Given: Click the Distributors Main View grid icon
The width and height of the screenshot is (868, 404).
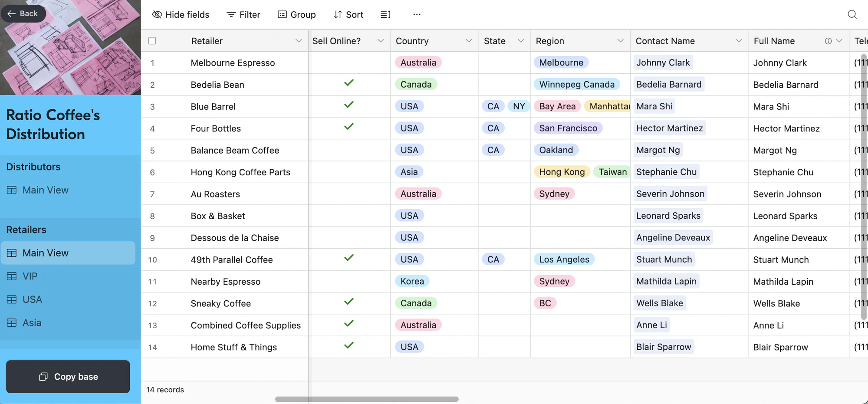Looking at the screenshot, I should [x=12, y=190].
